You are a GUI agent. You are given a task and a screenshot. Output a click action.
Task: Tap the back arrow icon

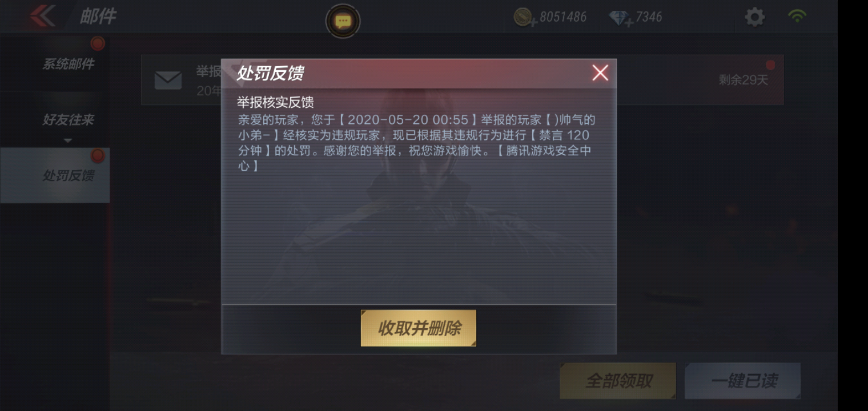point(43,15)
